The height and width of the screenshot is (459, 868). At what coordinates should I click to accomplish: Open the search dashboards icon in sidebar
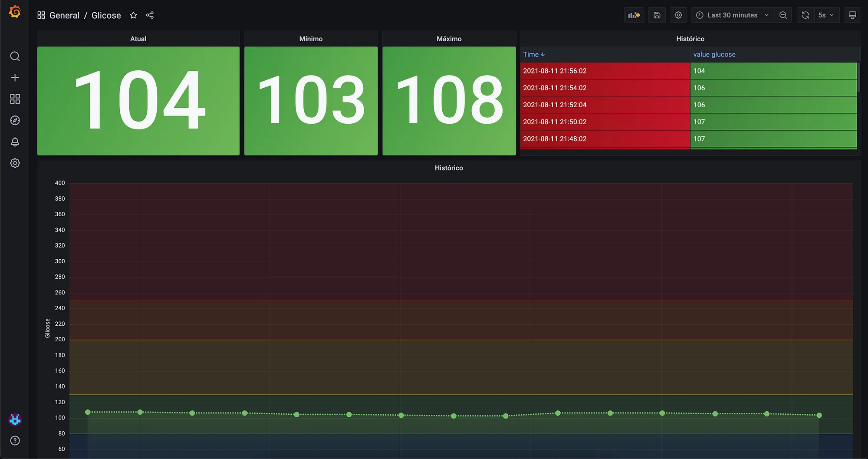tap(15, 56)
